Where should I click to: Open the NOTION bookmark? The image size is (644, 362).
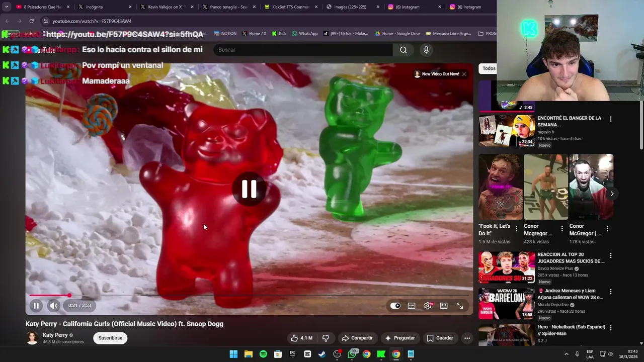click(x=225, y=34)
